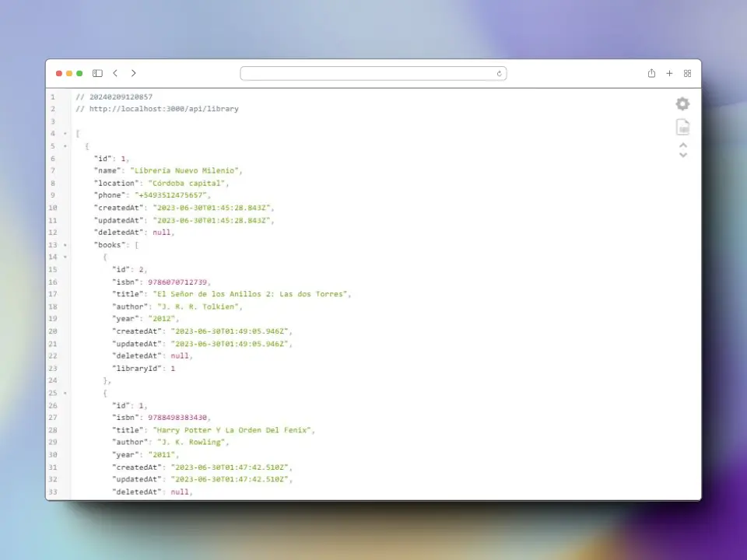
Task: Go back with the left chevron
Action: tap(115, 73)
